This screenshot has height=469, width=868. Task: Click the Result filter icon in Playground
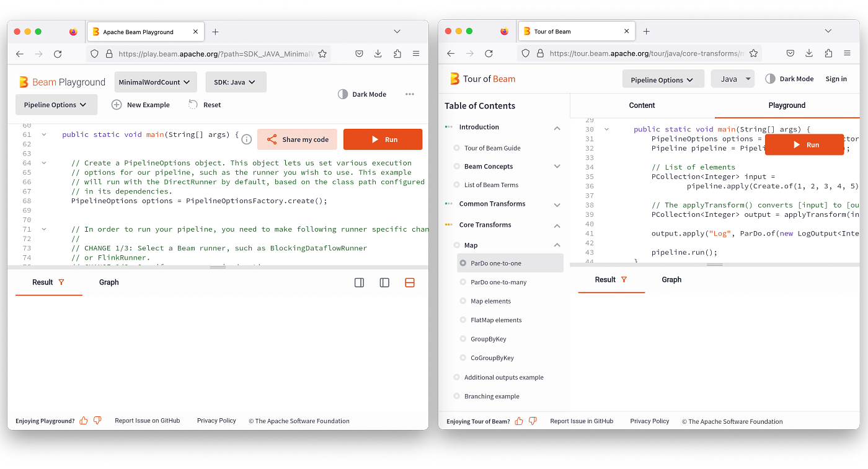(x=61, y=282)
